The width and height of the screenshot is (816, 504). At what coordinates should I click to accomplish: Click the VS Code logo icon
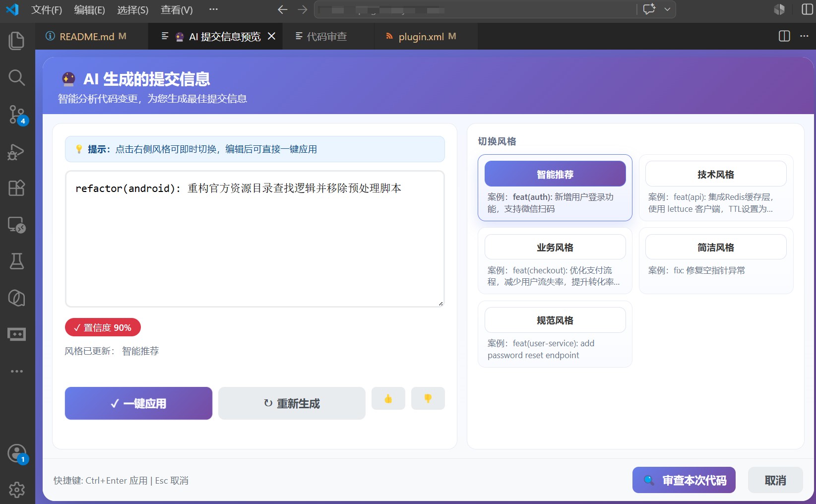click(11, 9)
